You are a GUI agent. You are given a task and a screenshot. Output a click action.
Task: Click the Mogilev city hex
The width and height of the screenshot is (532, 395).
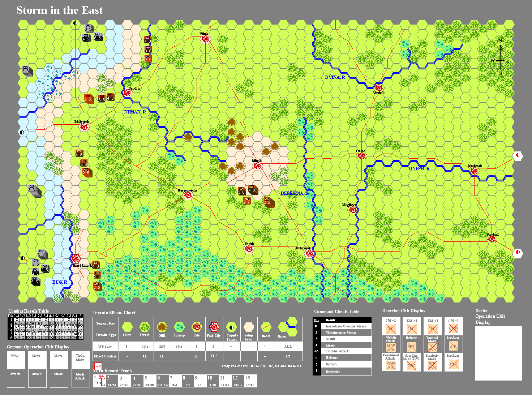point(353,210)
